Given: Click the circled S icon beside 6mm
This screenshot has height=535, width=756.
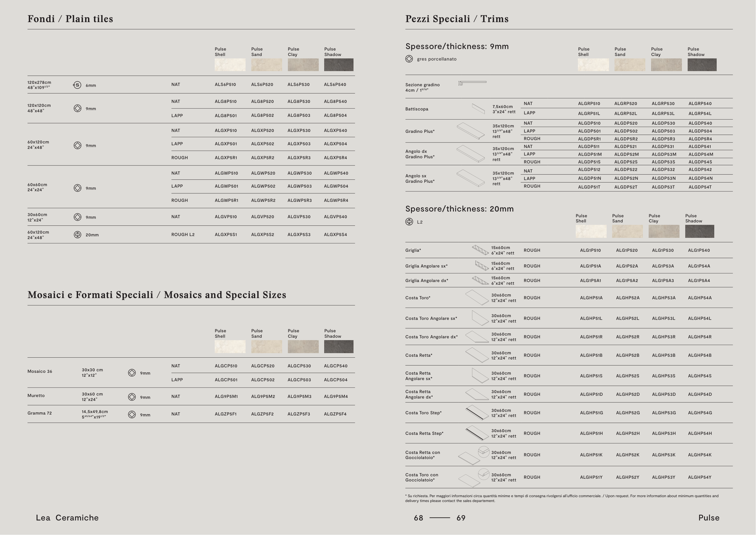Looking at the screenshot, I should (77, 85).
